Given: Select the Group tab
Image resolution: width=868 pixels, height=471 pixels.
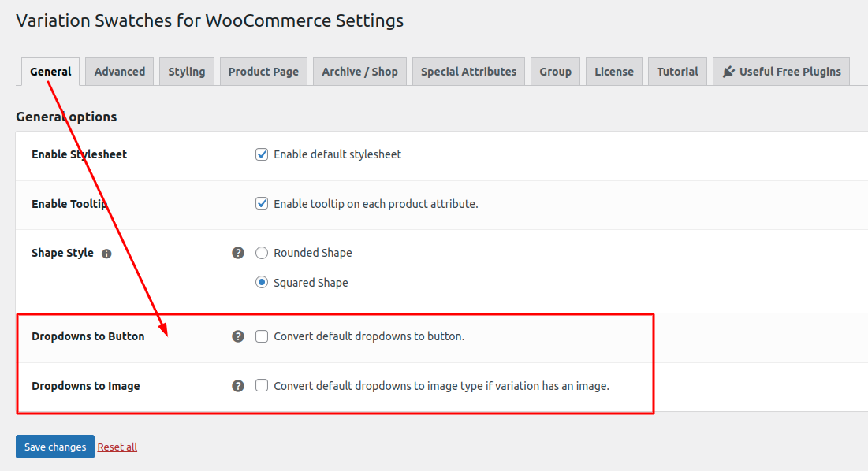Looking at the screenshot, I should click(555, 72).
